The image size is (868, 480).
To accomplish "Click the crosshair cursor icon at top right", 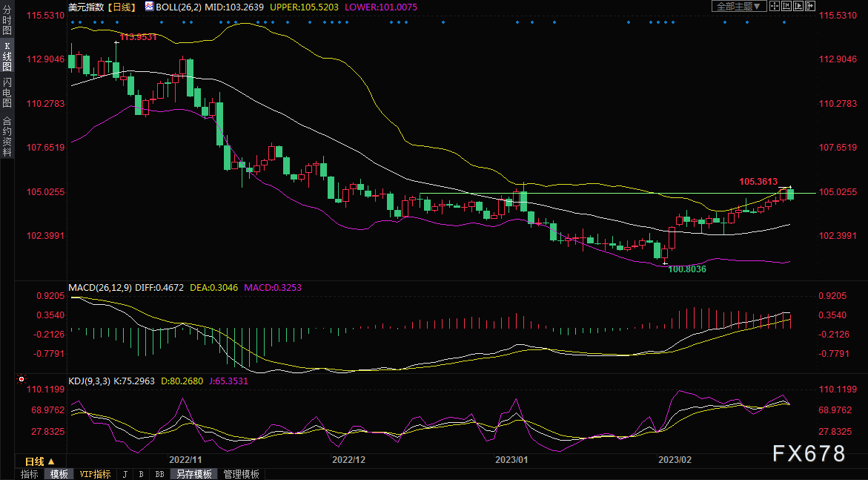I will (774, 6).
